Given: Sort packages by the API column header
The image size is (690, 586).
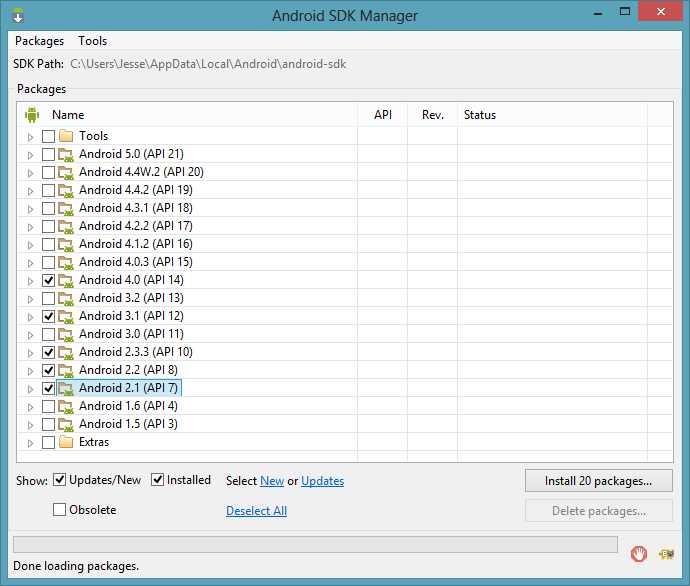Looking at the screenshot, I should coord(383,115).
